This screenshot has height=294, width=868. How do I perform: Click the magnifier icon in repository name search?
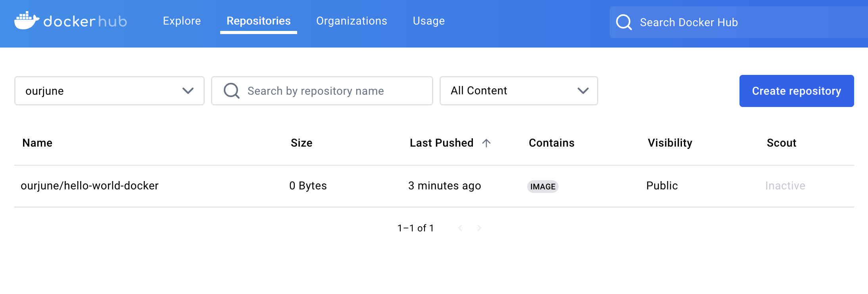tap(232, 91)
